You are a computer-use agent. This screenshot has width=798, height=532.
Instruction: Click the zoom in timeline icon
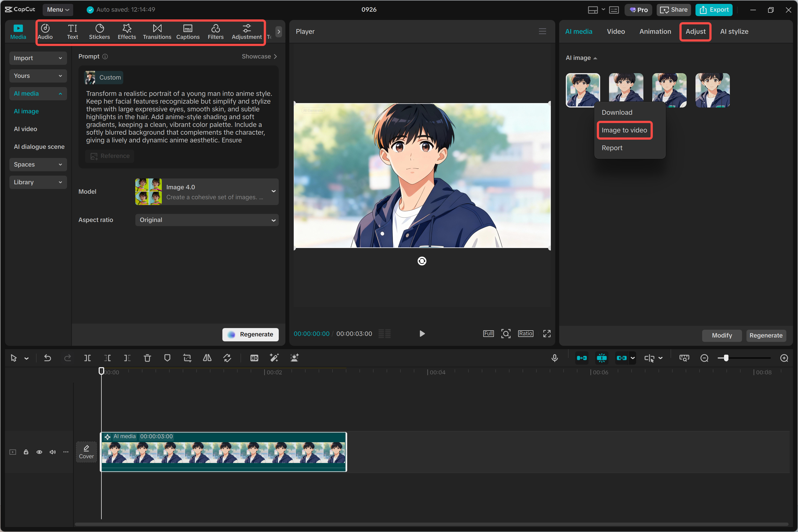click(784, 358)
